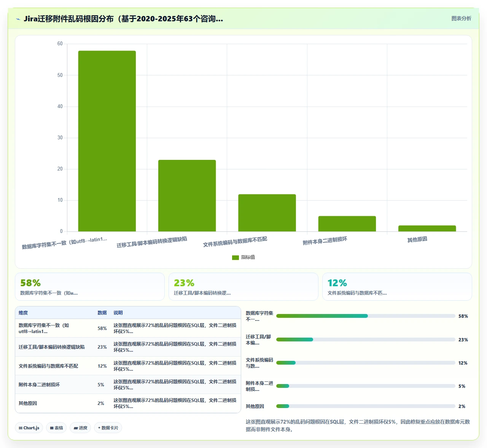The width and height of the screenshot is (487, 448).
Task: Click the 进度 tag chip
Action: click(x=80, y=428)
